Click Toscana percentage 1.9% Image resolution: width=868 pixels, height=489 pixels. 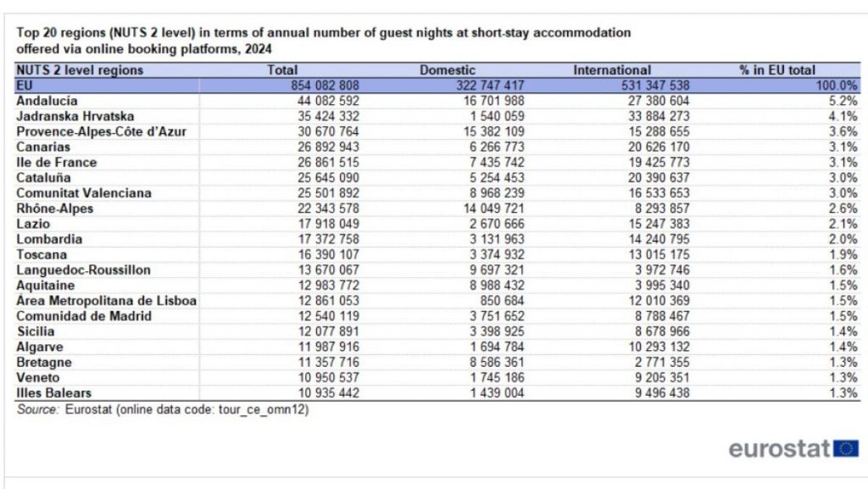(843, 255)
